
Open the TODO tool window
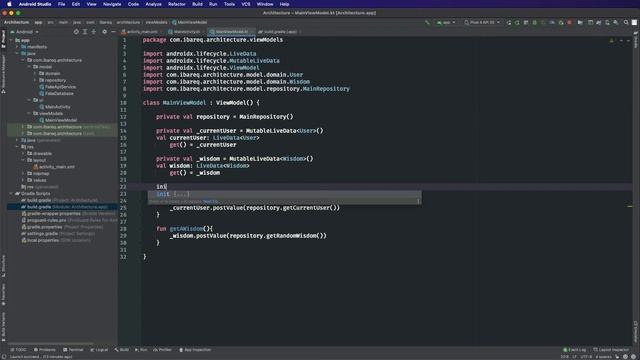[x=18, y=350]
